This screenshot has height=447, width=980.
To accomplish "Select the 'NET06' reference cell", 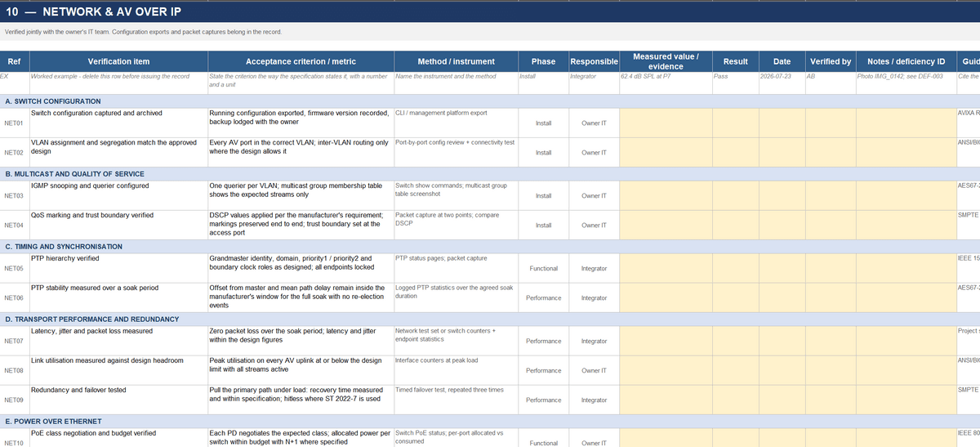I will click(x=14, y=297).
